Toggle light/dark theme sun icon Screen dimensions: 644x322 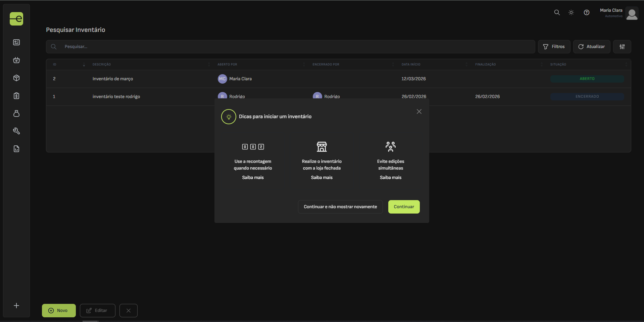coord(571,12)
